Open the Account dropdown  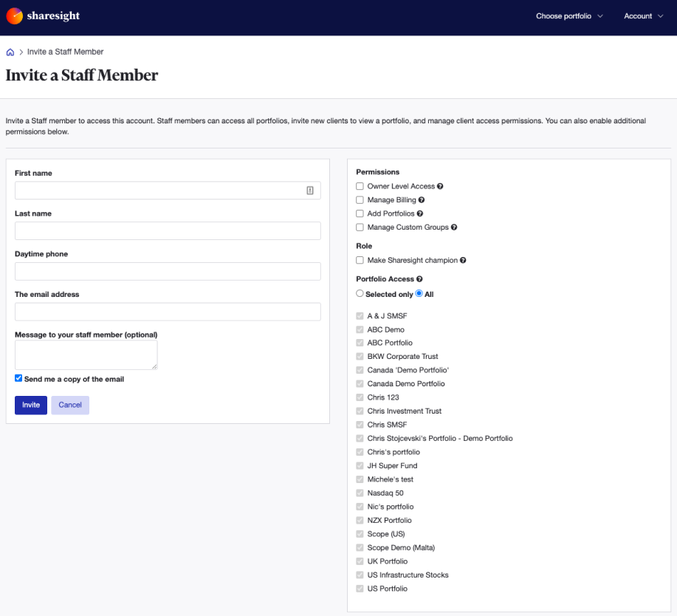pos(641,16)
